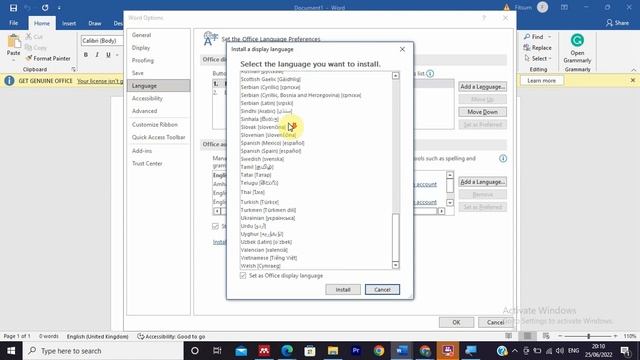This screenshot has width=640, height=360.
Task: Toggle Italic formatting
Action: point(97,55)
